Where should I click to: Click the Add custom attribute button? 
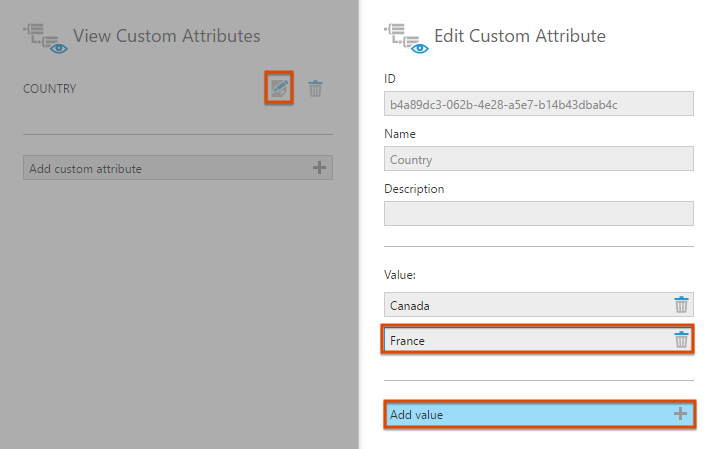pyautogui.click(x=178, y=168)
